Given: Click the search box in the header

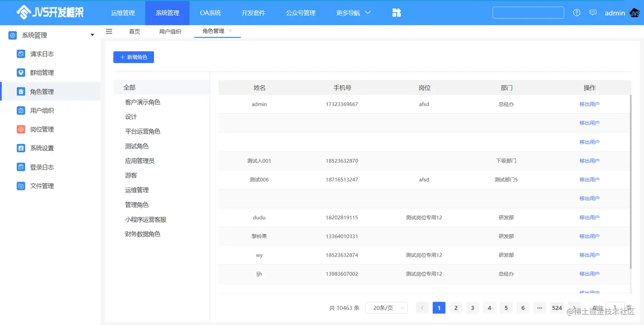Looking at the screenshot, I should pos(529,13).
